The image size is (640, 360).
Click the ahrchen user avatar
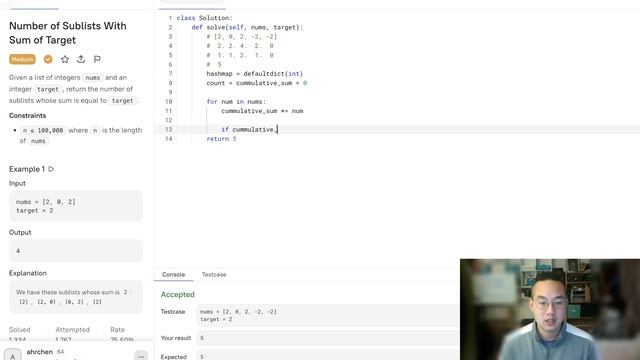tap(13, 355)
